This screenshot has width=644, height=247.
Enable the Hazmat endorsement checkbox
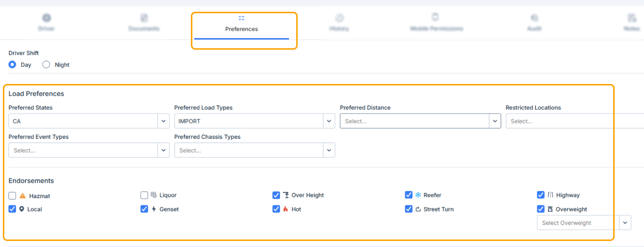(12, 196)
